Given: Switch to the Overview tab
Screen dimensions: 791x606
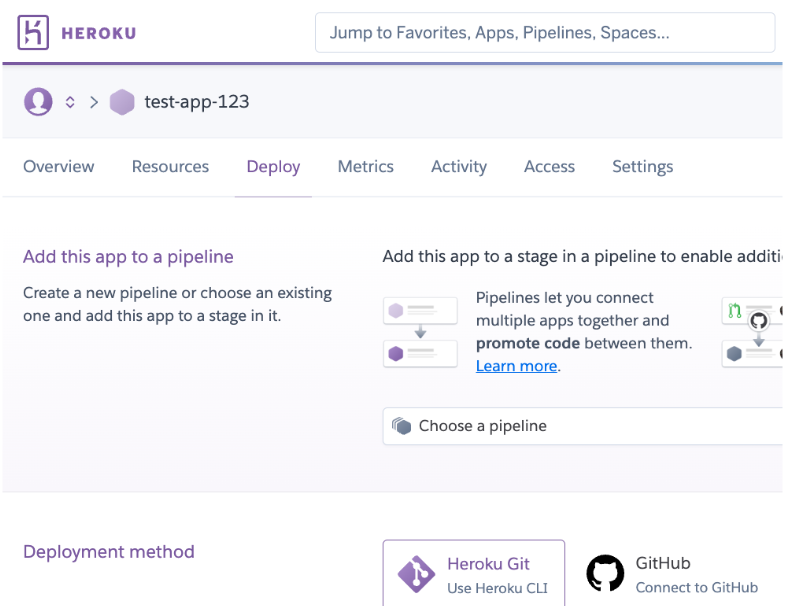Looking at the screenshot, I should [59, 167].
